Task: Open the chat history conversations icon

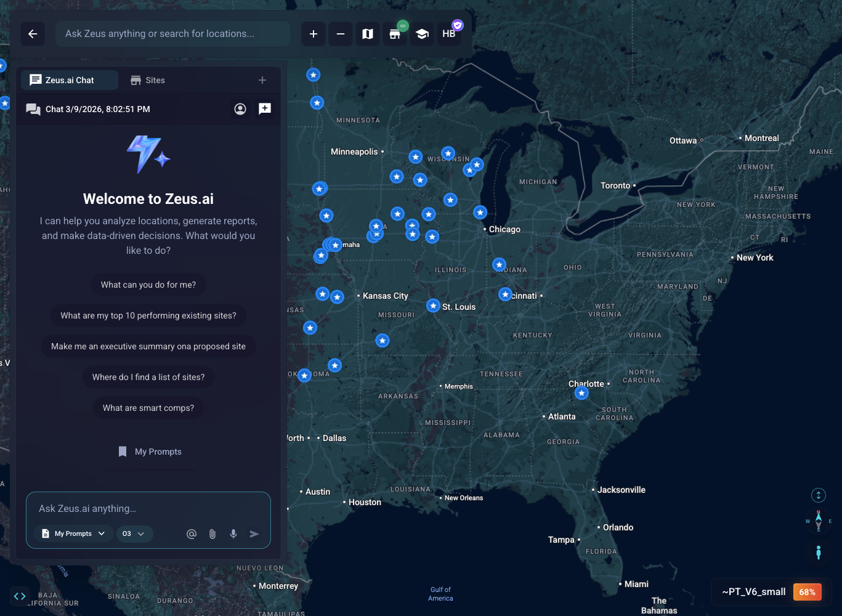Action: coord(33,109)
